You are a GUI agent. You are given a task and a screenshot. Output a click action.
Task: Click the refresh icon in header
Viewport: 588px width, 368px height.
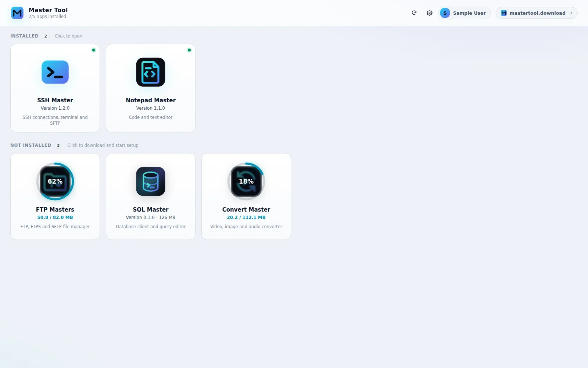(414, 13)
